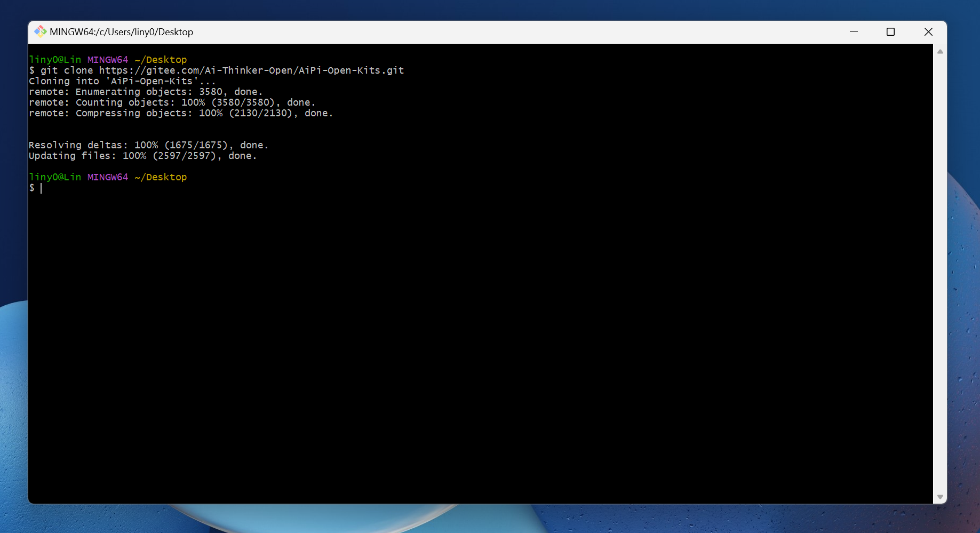Click the 'Enumerating objects: 3580, done.' line
Screen dimensions: 980x533
[146, 92]
